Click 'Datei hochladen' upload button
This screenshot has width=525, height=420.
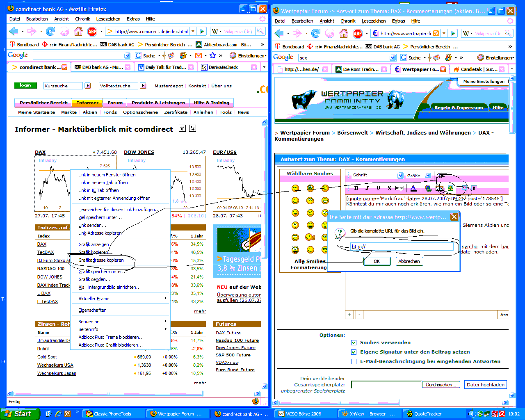click(x=486, y=385)
